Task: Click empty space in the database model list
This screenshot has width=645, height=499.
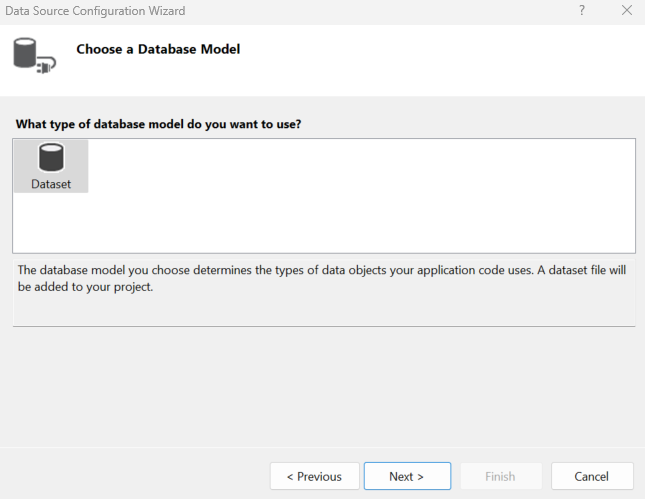Action: [x=360, y=200]
